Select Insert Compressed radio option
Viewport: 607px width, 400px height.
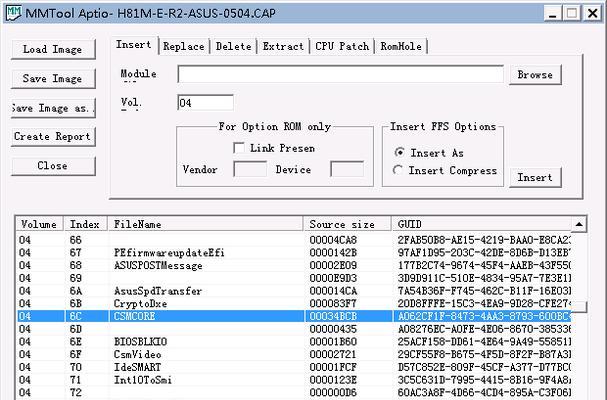click(398, 170)
